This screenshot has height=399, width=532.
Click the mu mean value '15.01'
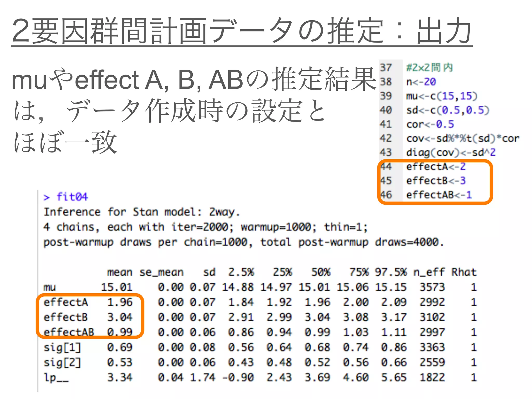tap(117, 287)
